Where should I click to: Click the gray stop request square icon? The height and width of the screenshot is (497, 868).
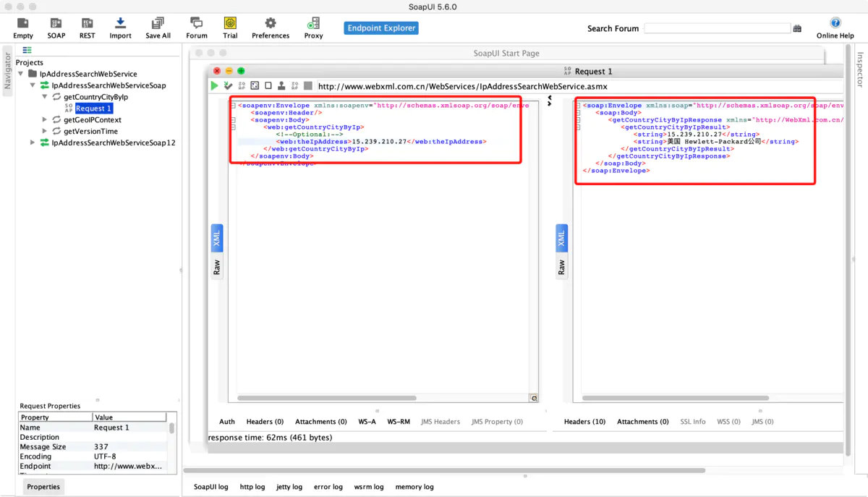click(x=308, y=85)
